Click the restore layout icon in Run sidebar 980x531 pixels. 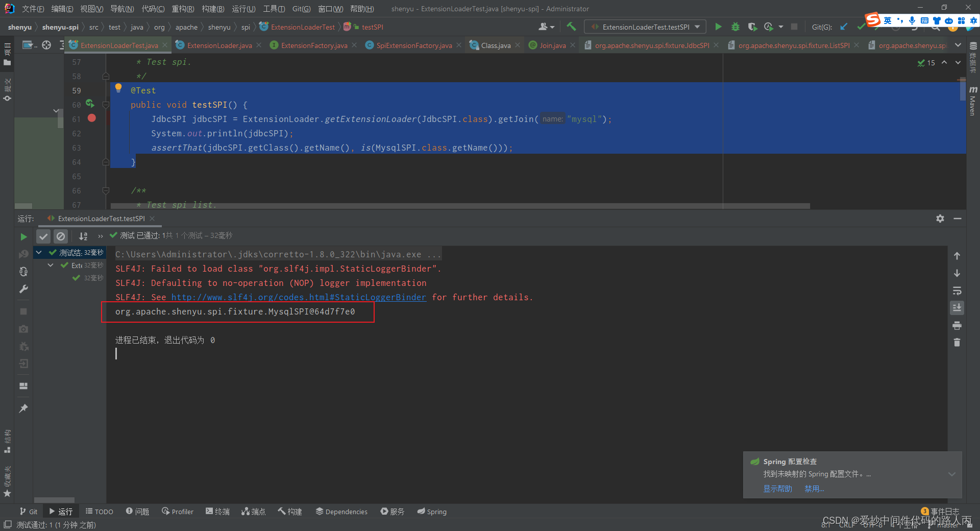23,386
